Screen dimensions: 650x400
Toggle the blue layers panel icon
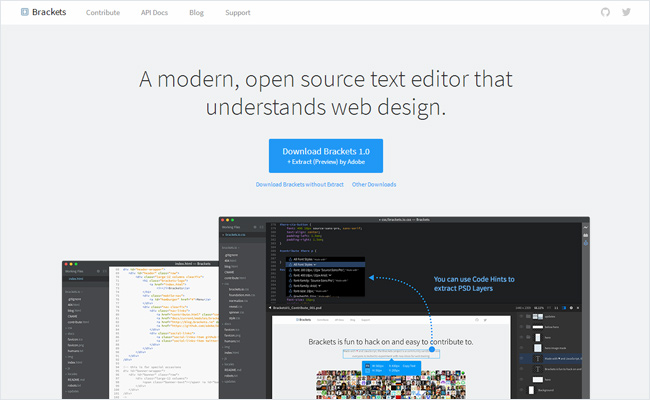[564, 308]
